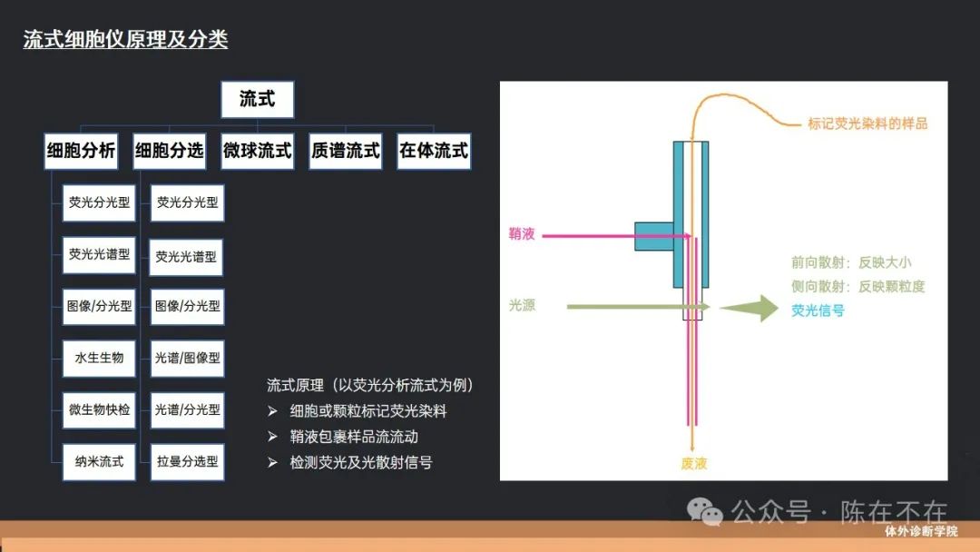Click the arrow bullet before 细胞或颗粒标记荧光染料

272,411
